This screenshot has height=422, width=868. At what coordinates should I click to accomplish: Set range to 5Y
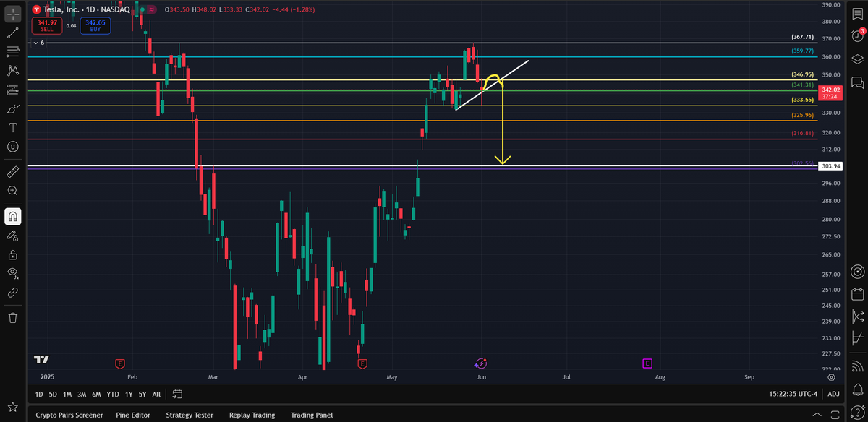click(142, 395)
